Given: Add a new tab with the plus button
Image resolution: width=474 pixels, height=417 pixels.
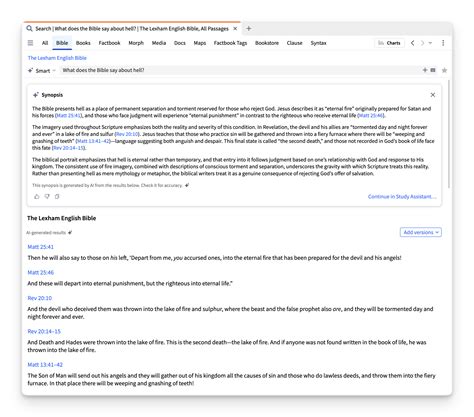Looking at the screenshot, I should tap(248, 29).
